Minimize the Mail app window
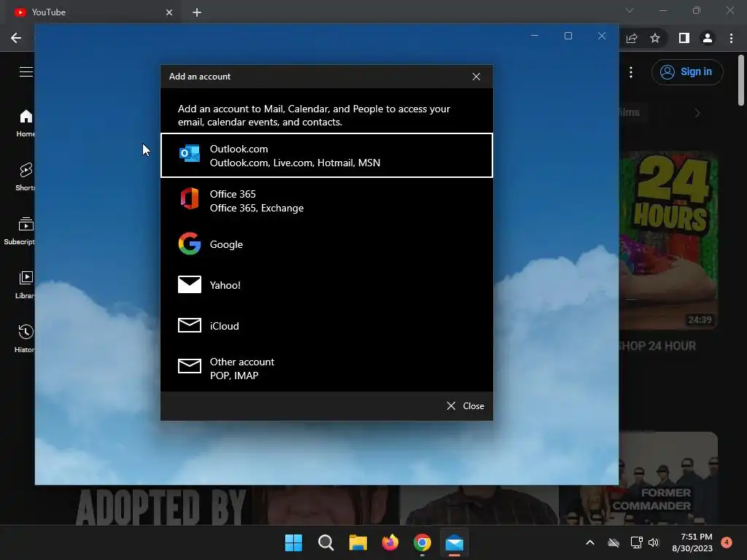This screenshot has height=560, width=747. (x=535, y=36)
